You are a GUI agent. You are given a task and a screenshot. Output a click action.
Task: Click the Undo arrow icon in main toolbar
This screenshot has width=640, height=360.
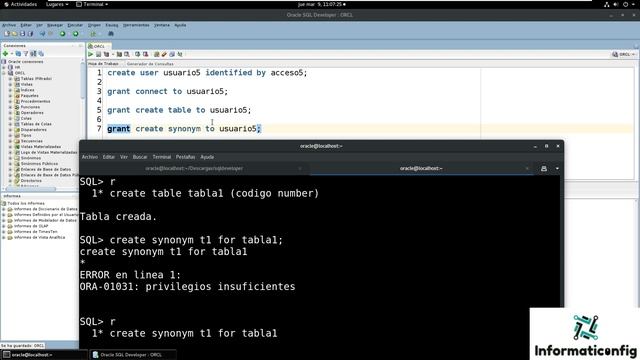click(x=42, y=34)
